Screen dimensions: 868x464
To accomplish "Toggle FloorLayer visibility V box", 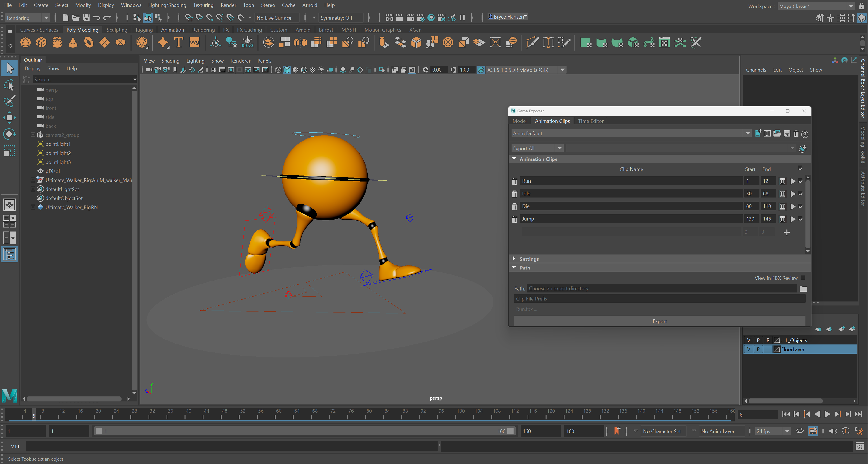I will tap(748, 349).
